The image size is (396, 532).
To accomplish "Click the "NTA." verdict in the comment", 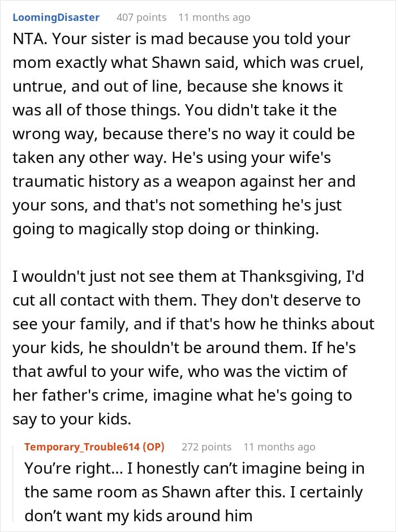I will coord(28,40).
